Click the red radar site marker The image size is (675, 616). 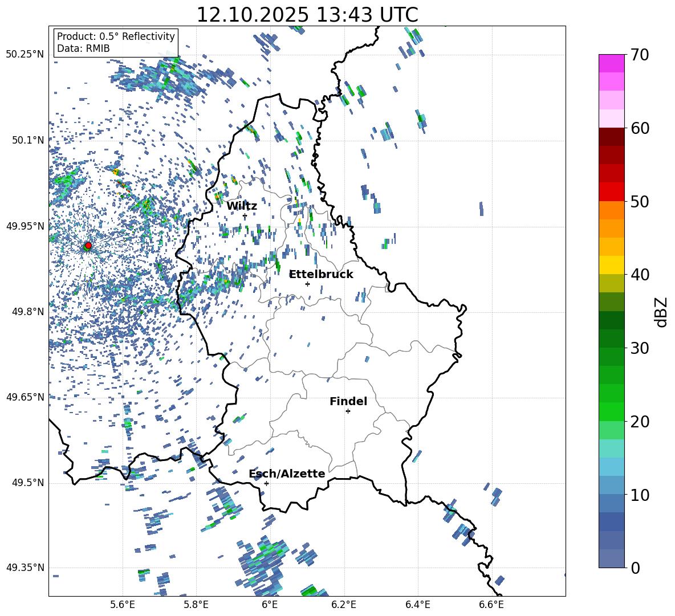88,246
